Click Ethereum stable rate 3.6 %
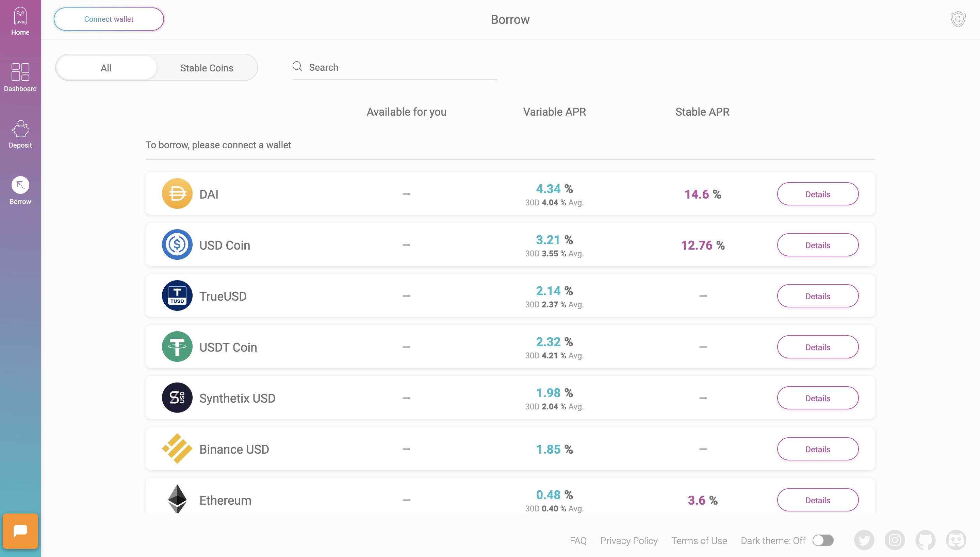980x557 pixels. [x=703, y=500]
